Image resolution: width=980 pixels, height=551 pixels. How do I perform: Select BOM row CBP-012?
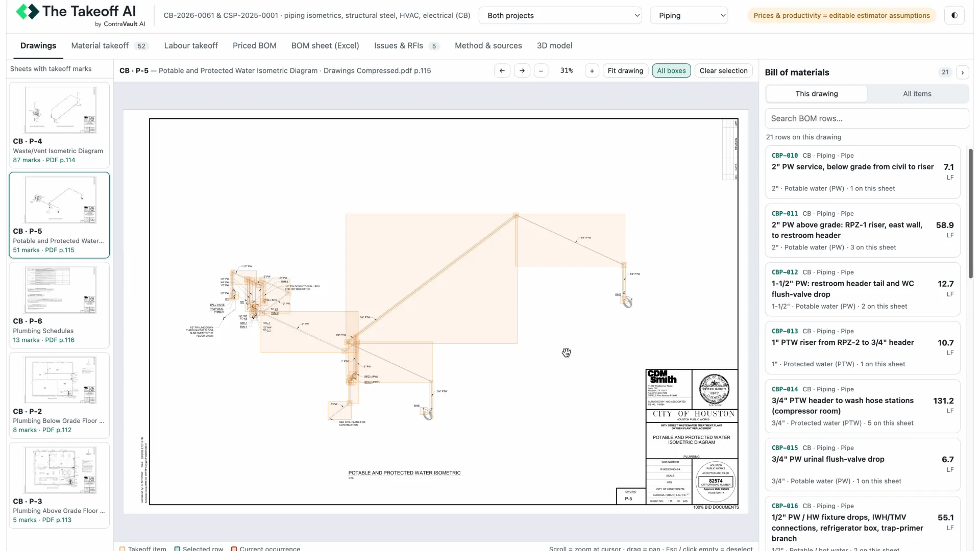click(863, 289)
